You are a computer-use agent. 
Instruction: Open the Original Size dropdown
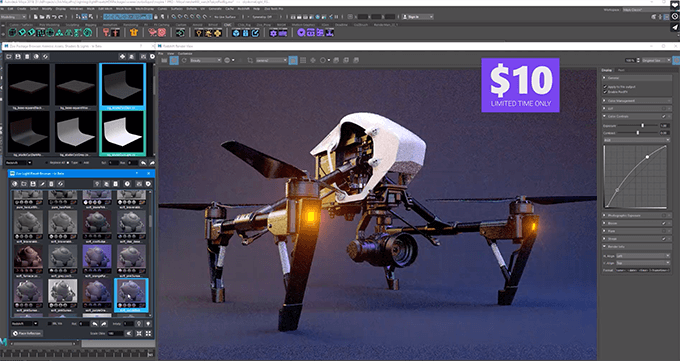(x=656, y=60)
